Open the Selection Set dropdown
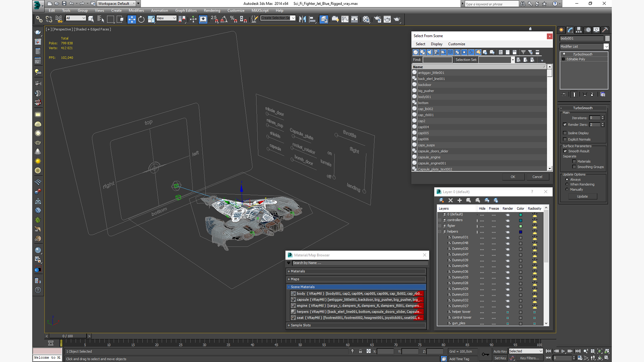 point(513,60)
